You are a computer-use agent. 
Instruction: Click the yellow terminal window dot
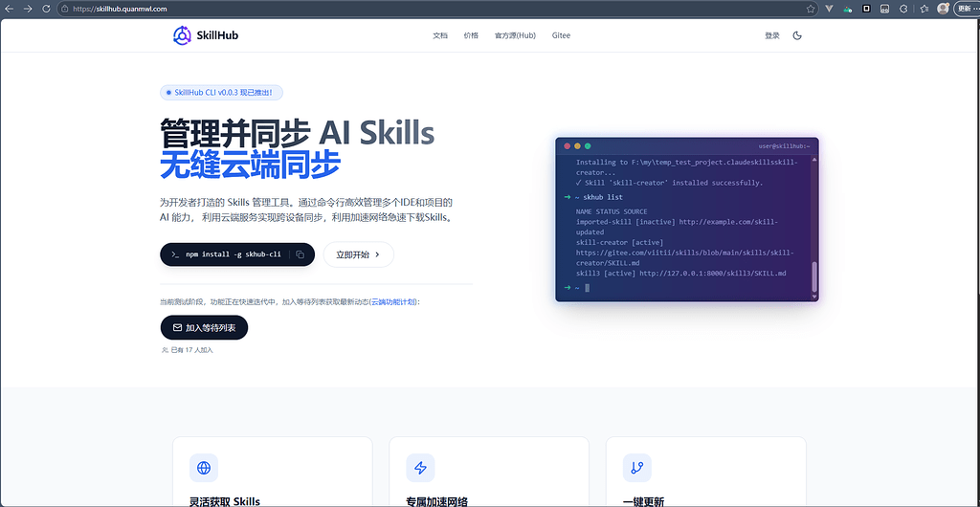pos(577,146)
